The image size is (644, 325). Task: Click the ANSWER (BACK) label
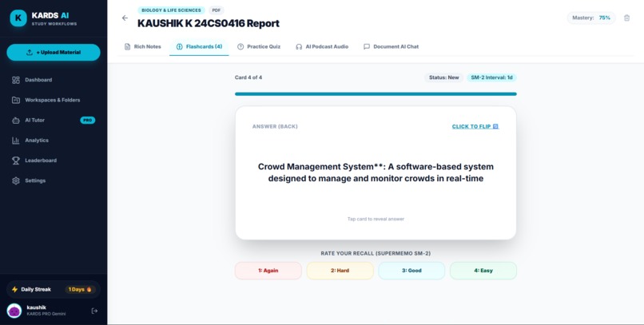pyautogui.click(x=275, y=126)
